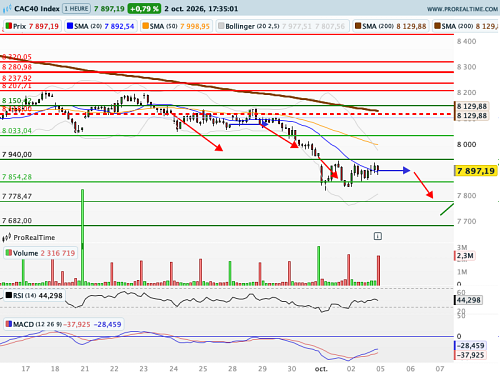This screenshot has width=500, height=375.
Task: Open the MACD (12 26 9) indicator label
Action: click(x=37, y=324)
